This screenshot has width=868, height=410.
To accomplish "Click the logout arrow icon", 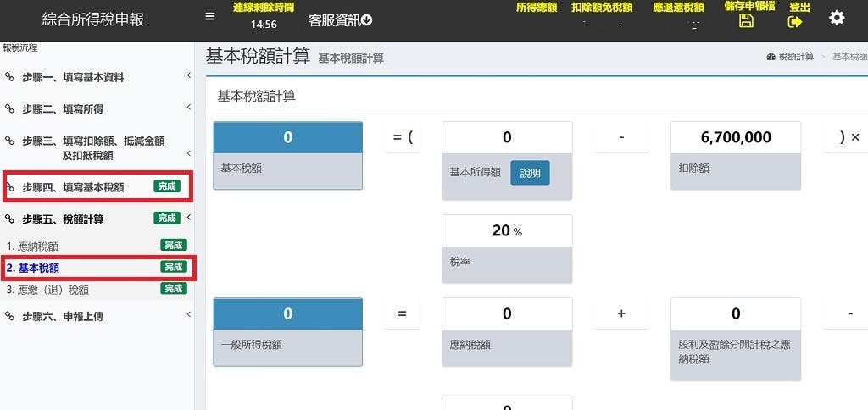I will (x=795, y=21).
